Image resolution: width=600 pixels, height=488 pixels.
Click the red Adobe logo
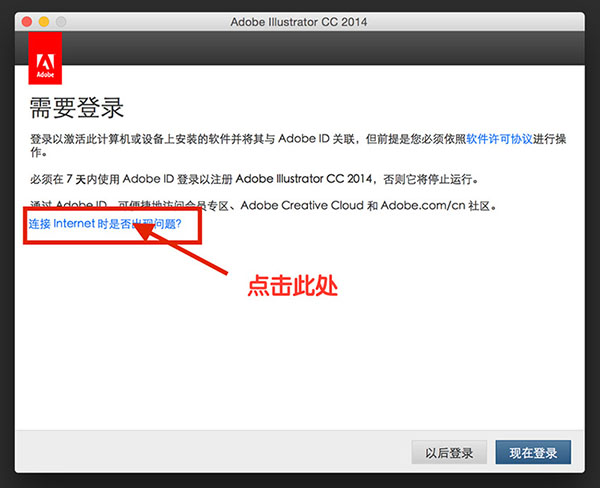click(46, 56)
